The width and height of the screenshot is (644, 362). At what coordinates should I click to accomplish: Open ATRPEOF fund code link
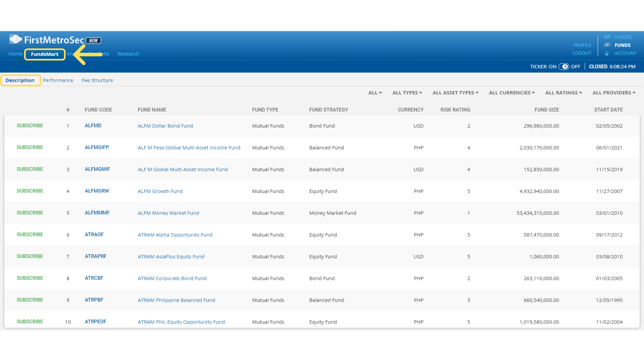95,322
